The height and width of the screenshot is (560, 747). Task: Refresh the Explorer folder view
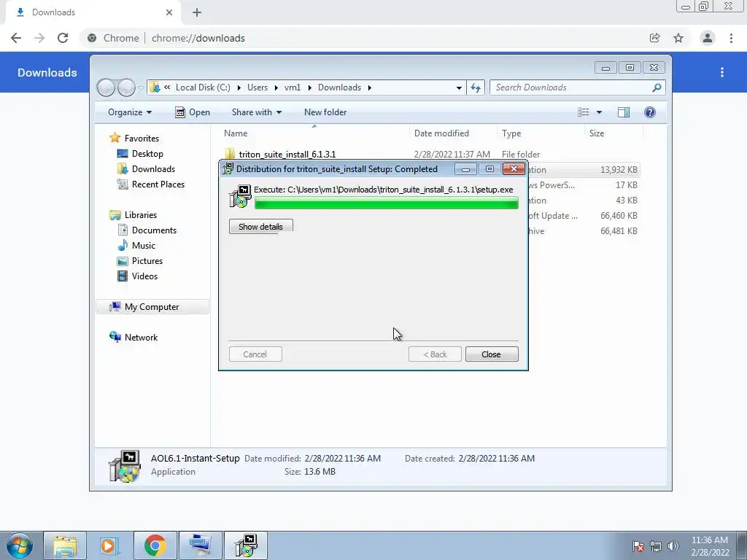[476, 87]
